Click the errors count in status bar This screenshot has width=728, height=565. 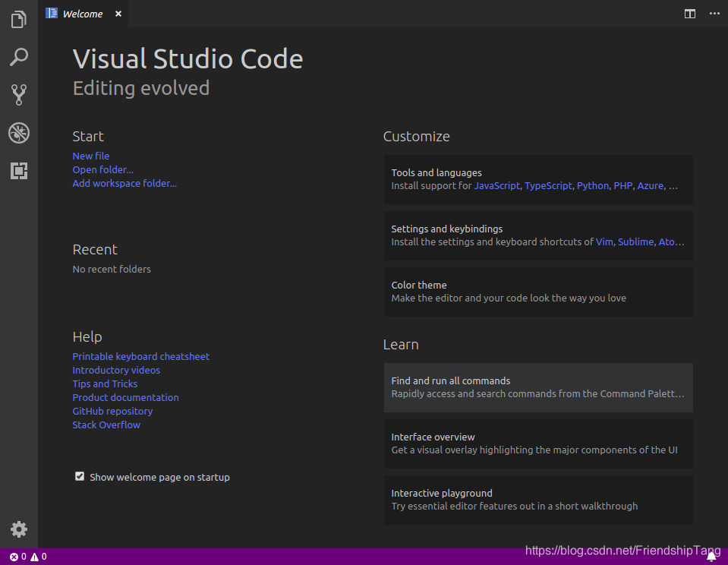pyautogui.click(x=18, y=557)
